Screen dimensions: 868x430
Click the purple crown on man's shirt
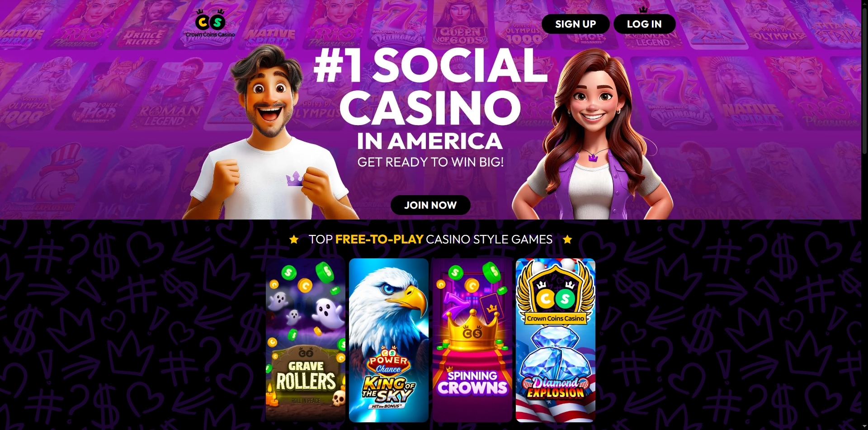pos(295,179)
